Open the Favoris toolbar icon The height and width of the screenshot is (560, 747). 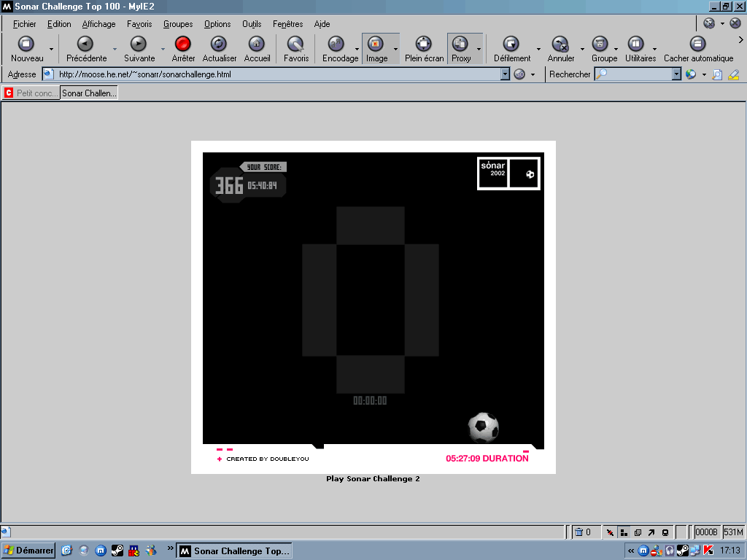(295, 44)
